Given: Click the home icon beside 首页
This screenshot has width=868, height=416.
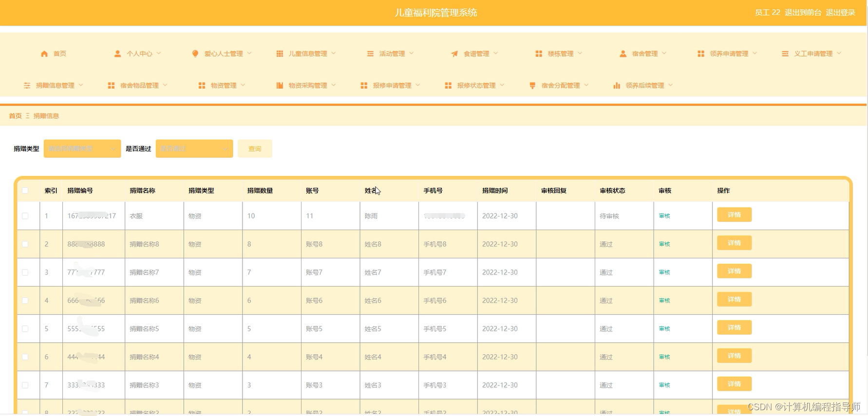Looking at the screenshot, I should coord(44,54).
